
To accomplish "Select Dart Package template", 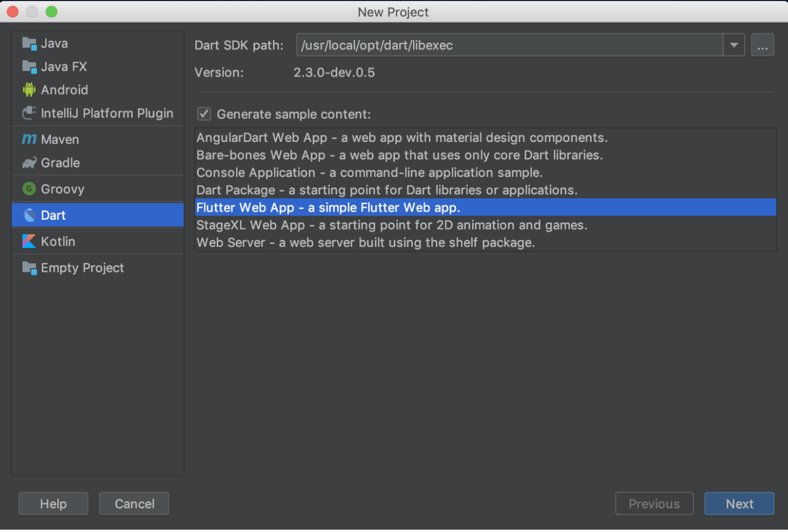I will point(486,190).
